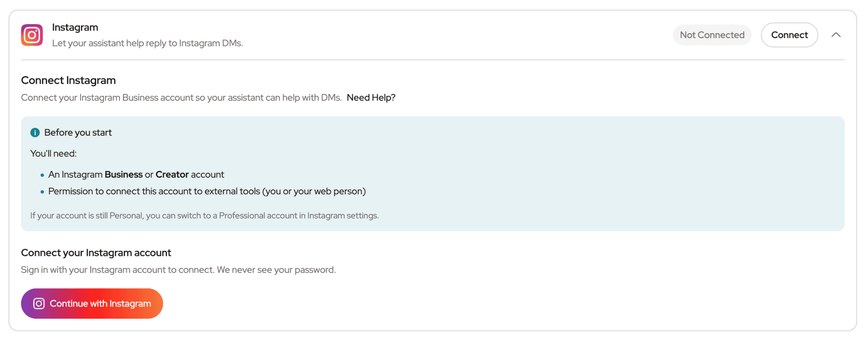Click the Not Connected status badge
868x339 pixels.
[712, 35]
